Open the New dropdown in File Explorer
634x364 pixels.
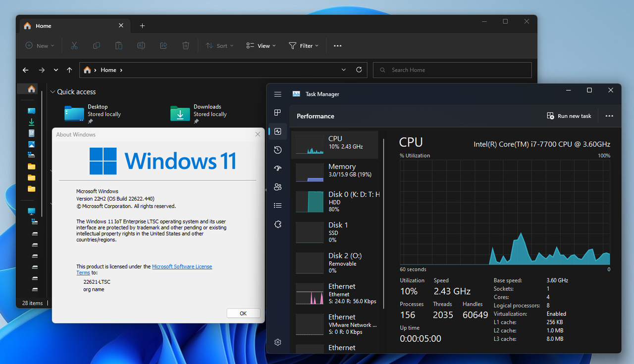(x=40, y=46)
